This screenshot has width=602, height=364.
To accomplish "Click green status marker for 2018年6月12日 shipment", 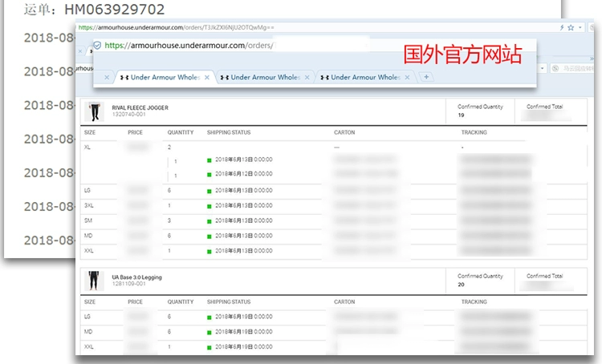I will (209, 175).
